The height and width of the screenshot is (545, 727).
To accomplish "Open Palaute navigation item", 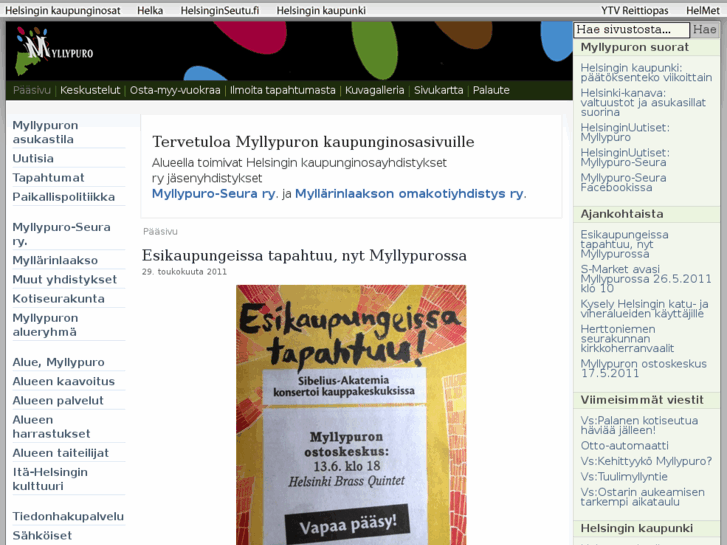I will point(491,90).
